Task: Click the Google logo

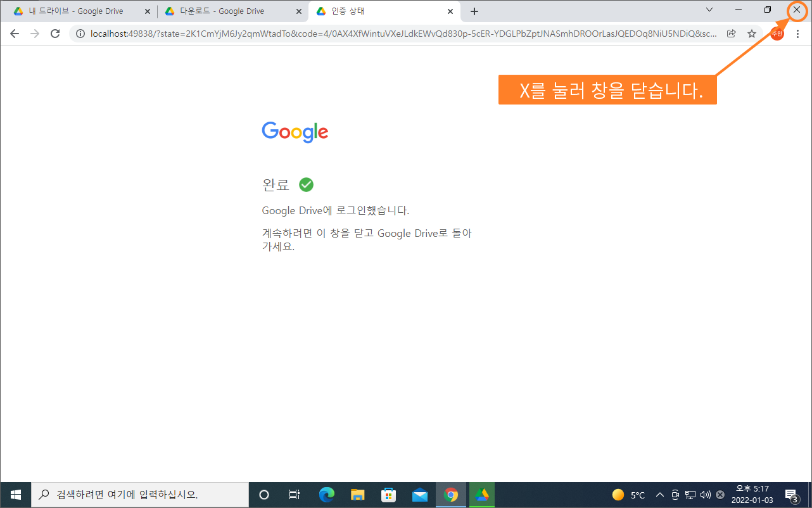Action: tap(295, 132)
